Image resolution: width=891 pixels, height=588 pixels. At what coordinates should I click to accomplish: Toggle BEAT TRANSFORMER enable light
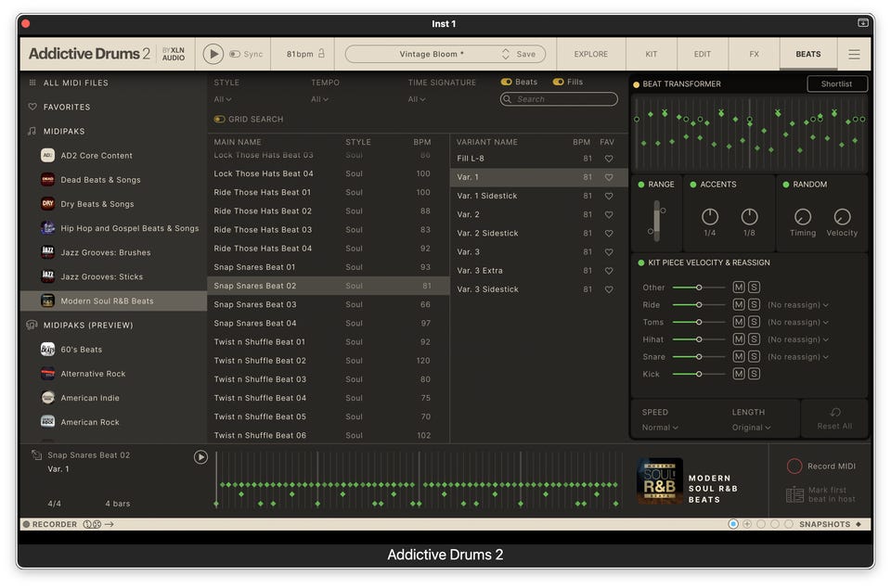[x=637, y=84]
